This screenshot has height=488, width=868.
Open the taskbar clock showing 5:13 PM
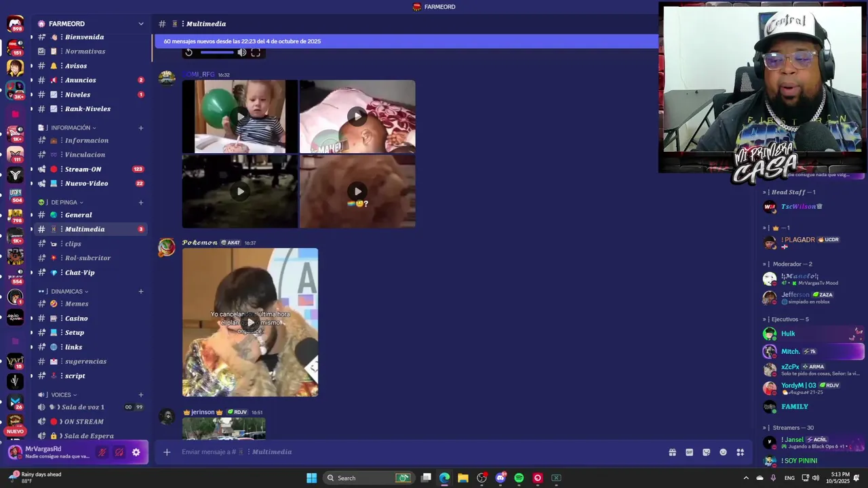tap(840, 478)
